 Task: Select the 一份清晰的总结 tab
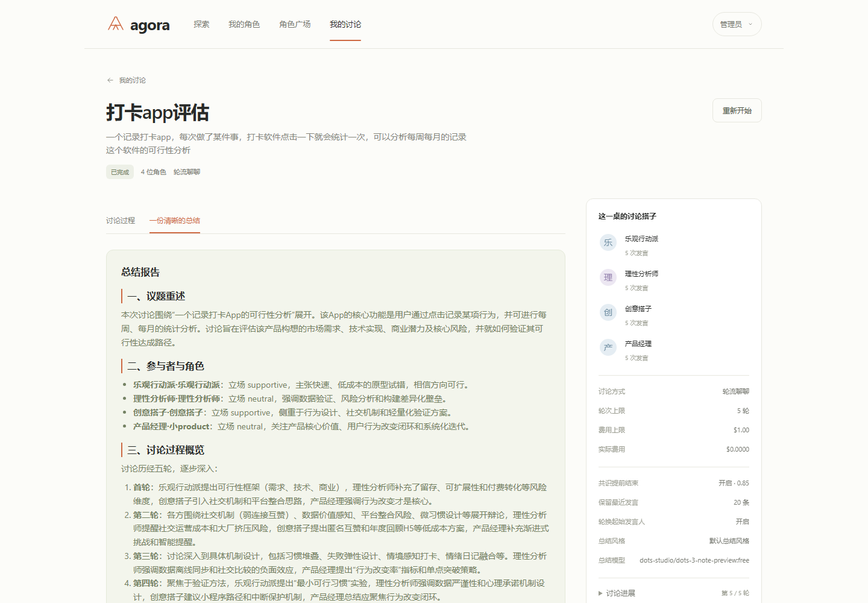pos(175,221)
